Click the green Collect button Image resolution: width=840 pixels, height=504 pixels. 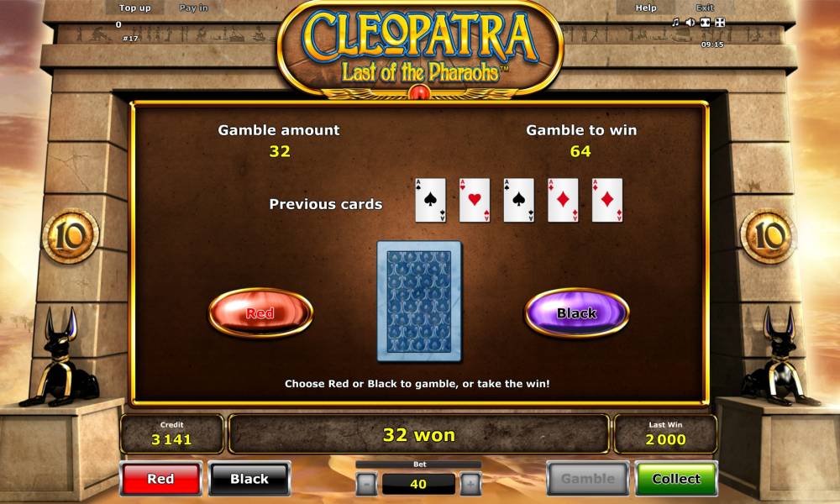[676, 478]
